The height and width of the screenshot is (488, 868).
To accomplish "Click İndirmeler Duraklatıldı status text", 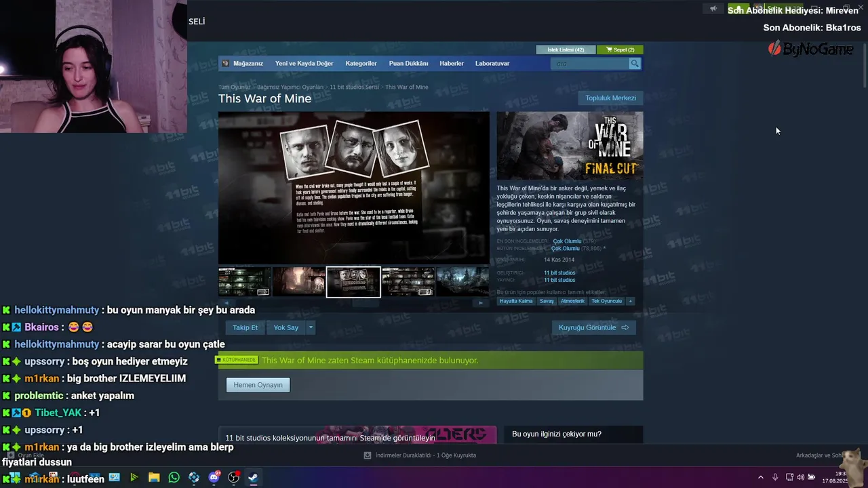I will pos(425,455).
